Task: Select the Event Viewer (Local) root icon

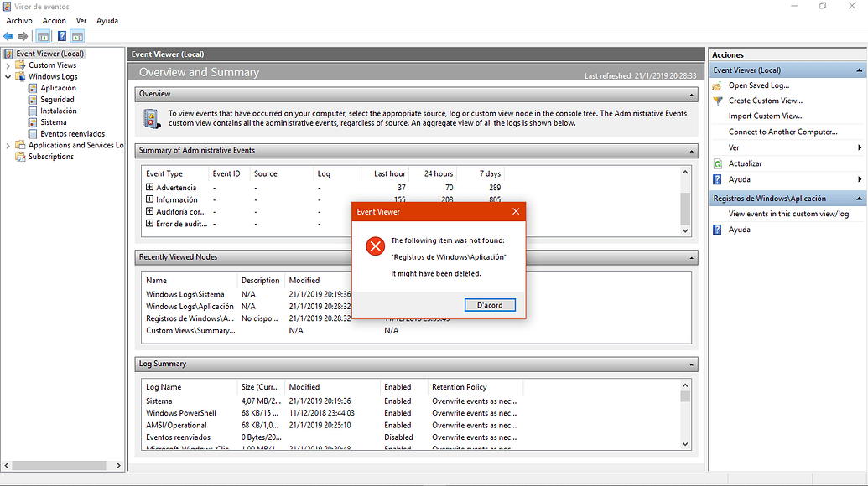Action: [8, 54]
